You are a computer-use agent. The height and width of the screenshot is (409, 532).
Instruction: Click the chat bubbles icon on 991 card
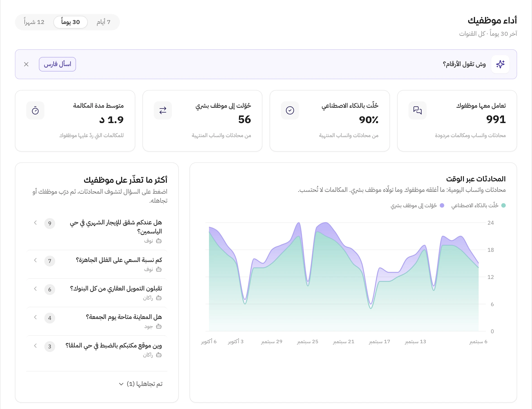click(417, 110)
